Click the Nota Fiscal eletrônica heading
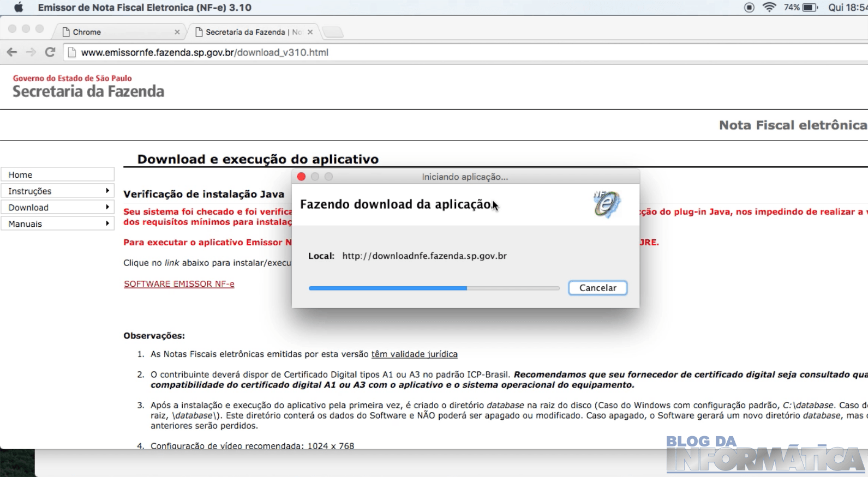Viewport: 868px width, 477px height. click(x=793, y=125)
